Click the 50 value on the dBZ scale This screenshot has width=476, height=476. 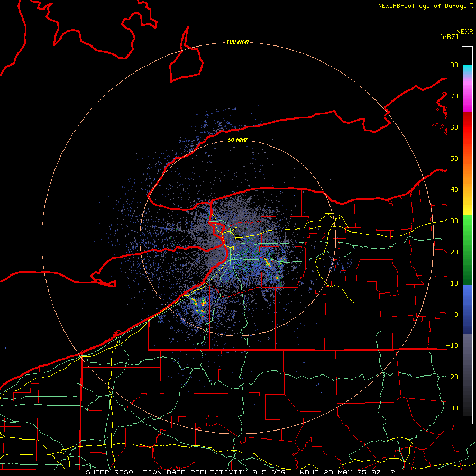454,159
